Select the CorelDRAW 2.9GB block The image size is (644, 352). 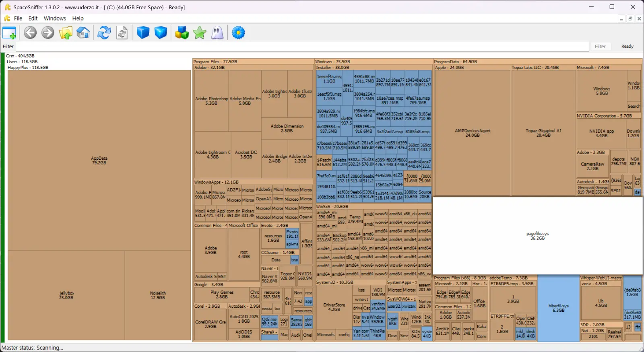coord(211,324)
